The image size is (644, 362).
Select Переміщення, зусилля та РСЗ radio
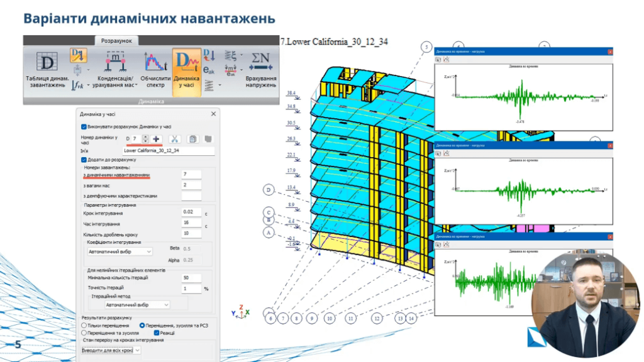[x=142, y=325]
